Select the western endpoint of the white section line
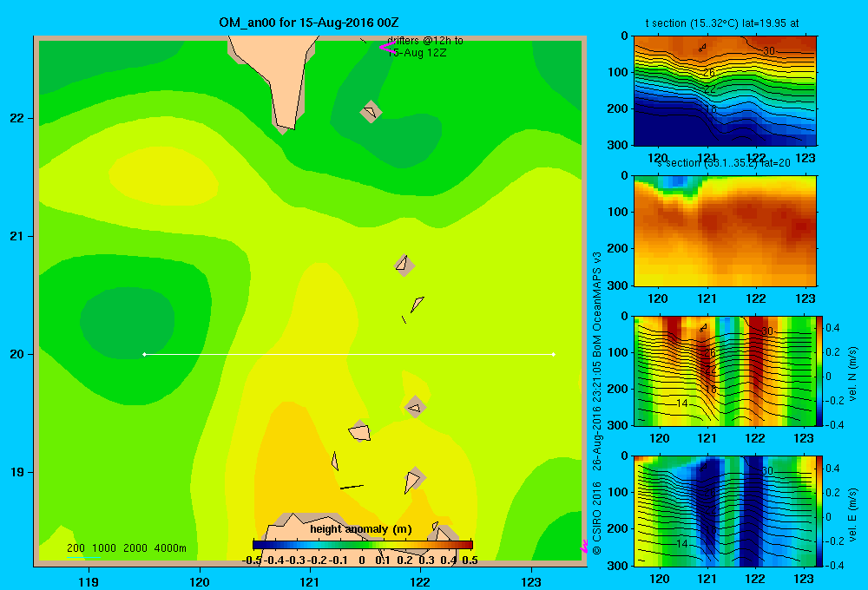The height and width of the screenshot is (590, 868). [x=144, y=354]
